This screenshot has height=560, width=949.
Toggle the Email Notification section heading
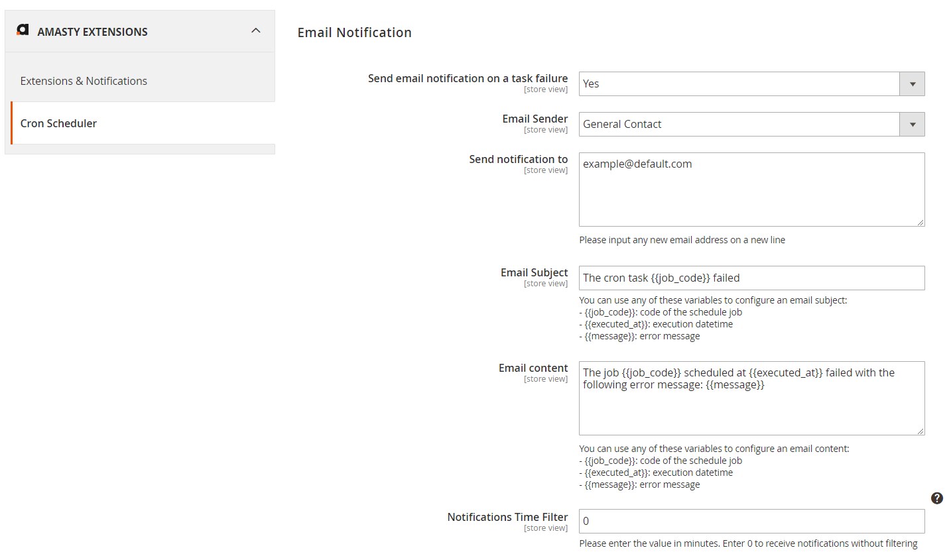coord(354,32)
